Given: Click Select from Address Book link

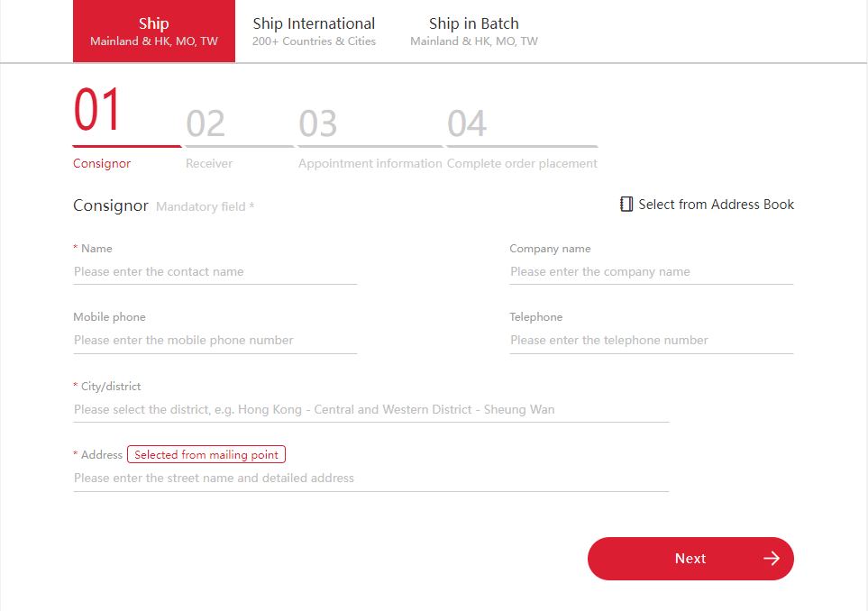Looking at the screenshot, I should coord(707,205).
